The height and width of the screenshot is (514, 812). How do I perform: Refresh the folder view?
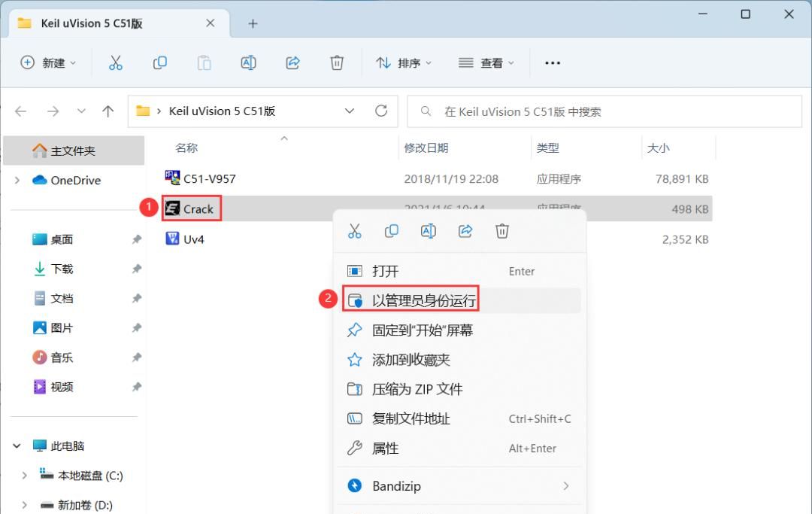pos(382,111)
